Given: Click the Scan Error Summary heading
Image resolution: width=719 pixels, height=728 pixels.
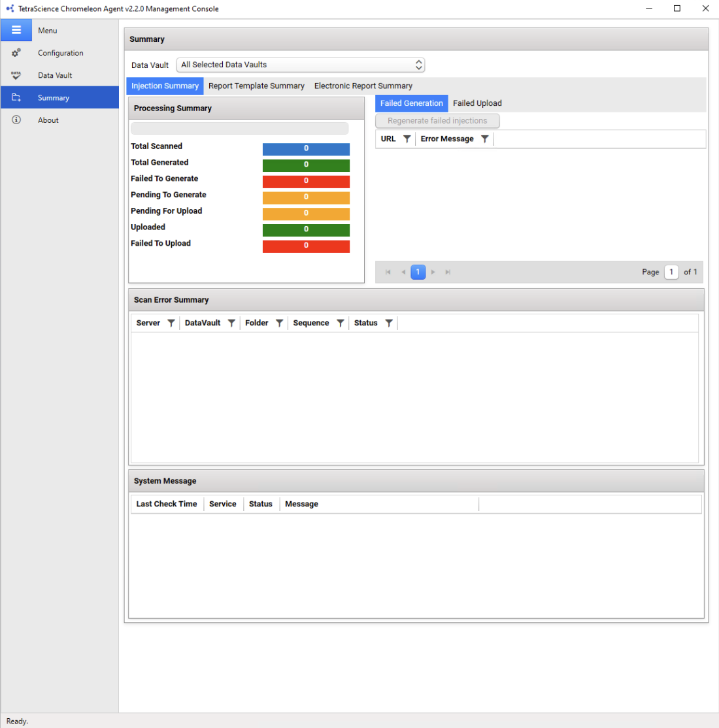Looking at the screenshot, I should pyautogui.click(x=171, y=300).
